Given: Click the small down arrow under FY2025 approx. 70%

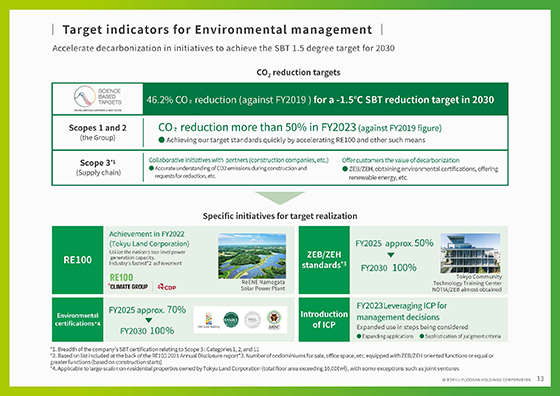Looking at the screenshot, I should click(x=149, y=320).
